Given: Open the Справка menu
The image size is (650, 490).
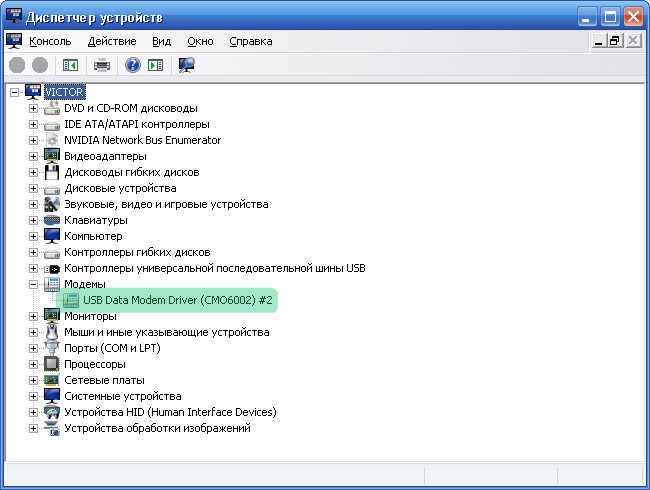Looking at the screenshot, I should tap(250, 41).
